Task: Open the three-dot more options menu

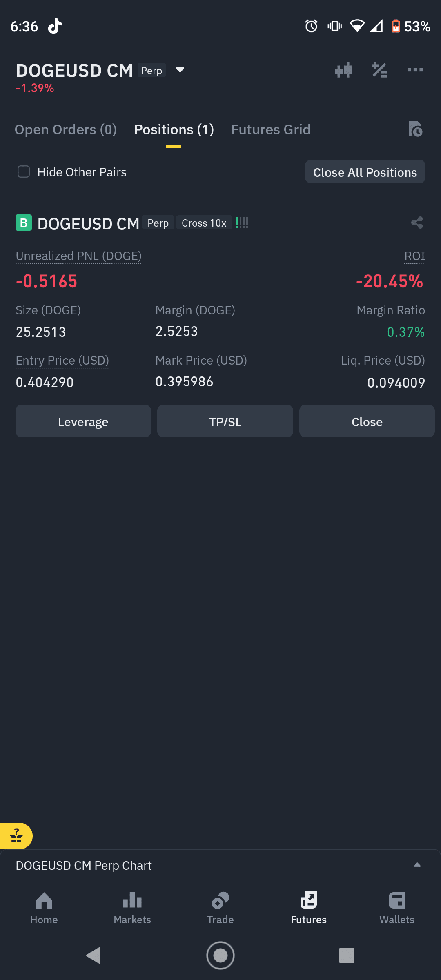Action: tap(415, 70)
